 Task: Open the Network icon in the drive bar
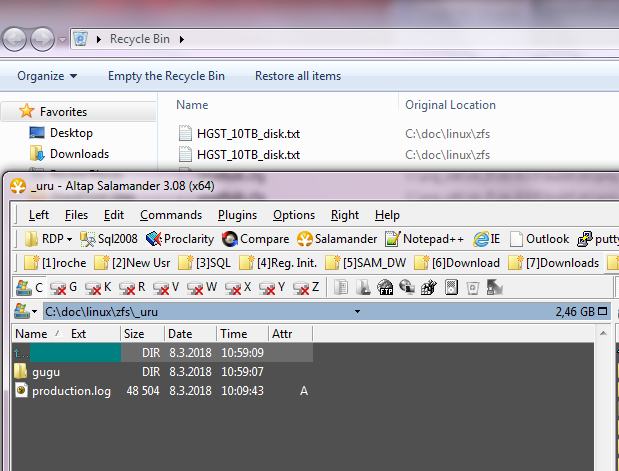click(x=407, y=287)
